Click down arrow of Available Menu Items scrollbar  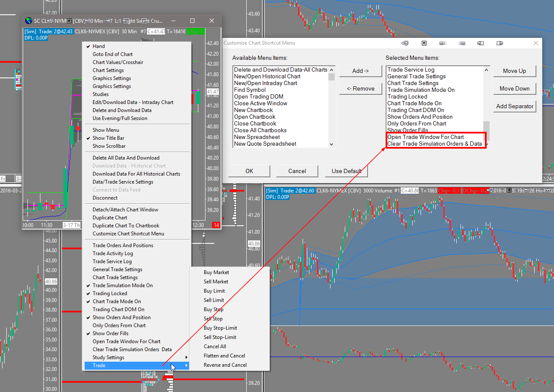coord(331,144)
